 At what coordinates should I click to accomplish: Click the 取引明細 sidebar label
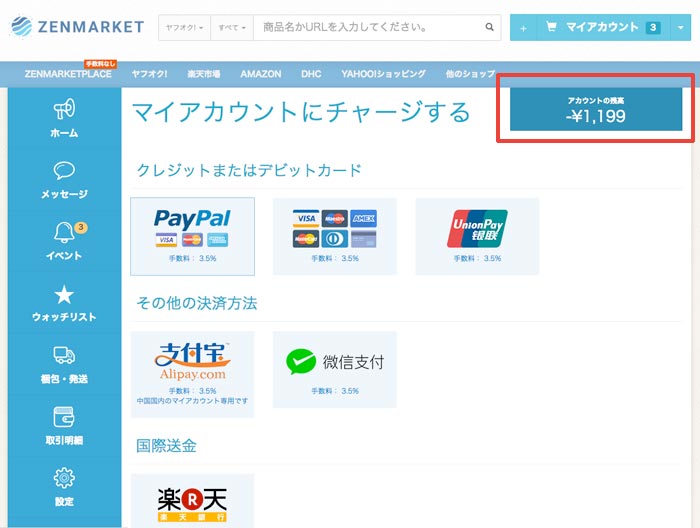point(64,441)
